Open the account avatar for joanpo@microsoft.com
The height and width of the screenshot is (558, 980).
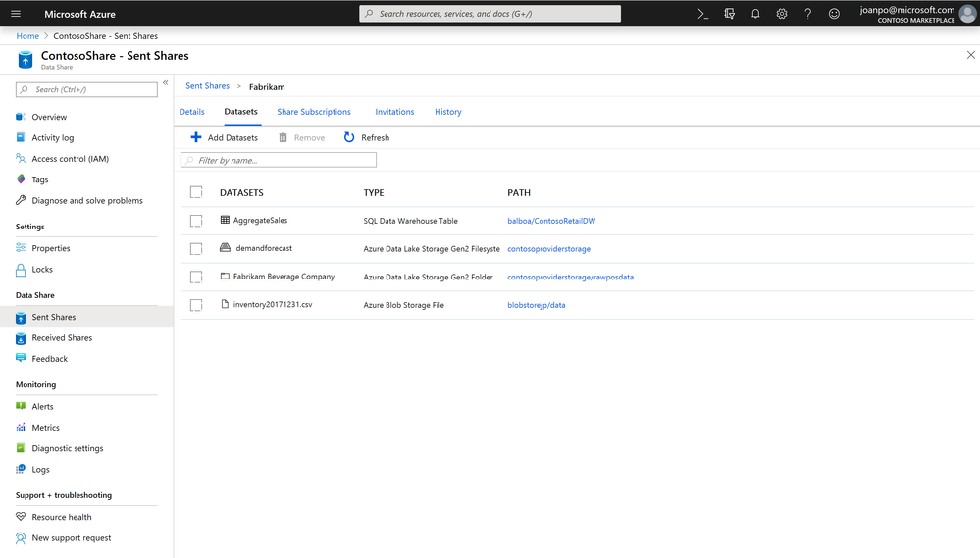pos(967,14)
